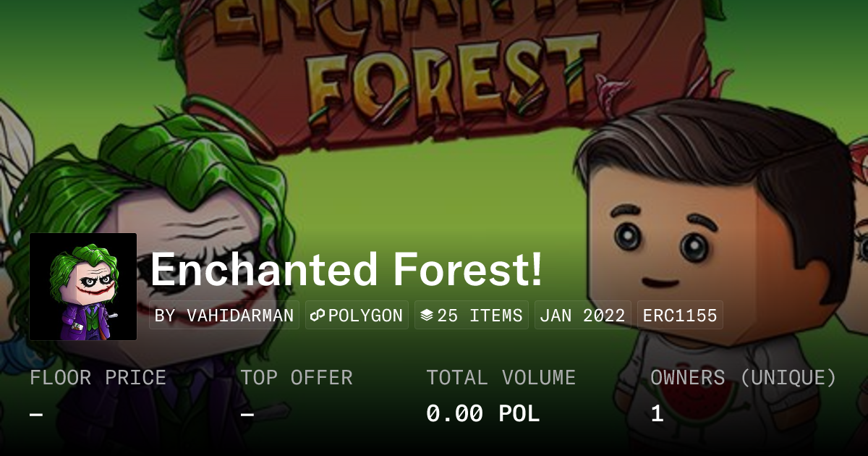Click the ERC1155 token standard badge
868x456 pixels.
pyautogui.click(x=679, y=316)
